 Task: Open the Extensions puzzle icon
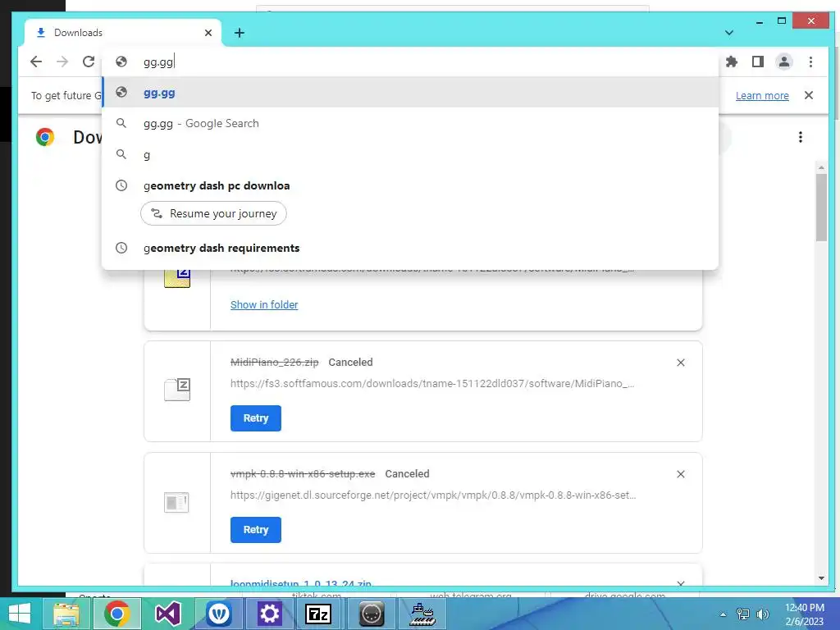click(731, 62)
